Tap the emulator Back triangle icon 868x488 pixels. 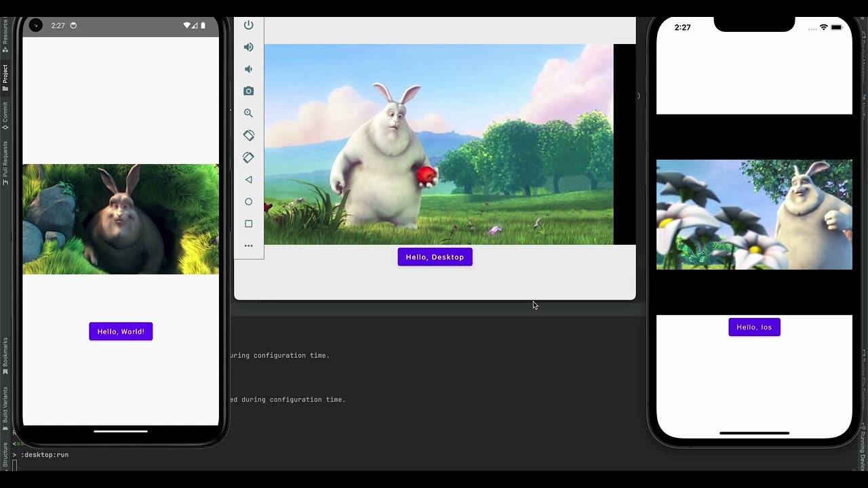click(248, 180)
